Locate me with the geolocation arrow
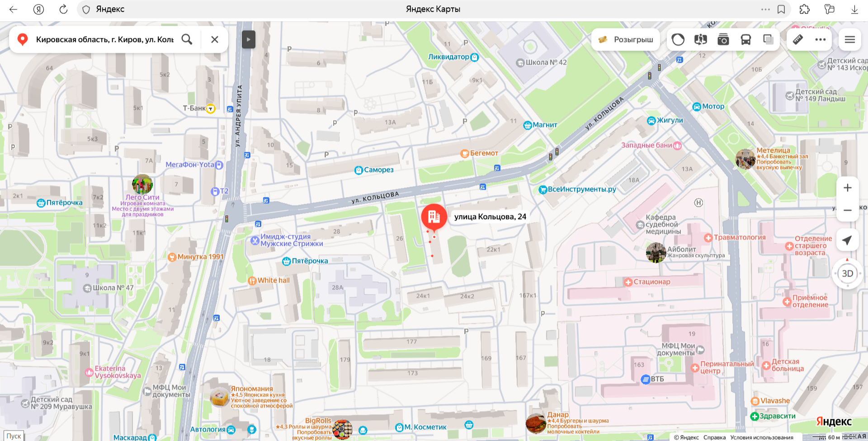 tap(848, 240)
